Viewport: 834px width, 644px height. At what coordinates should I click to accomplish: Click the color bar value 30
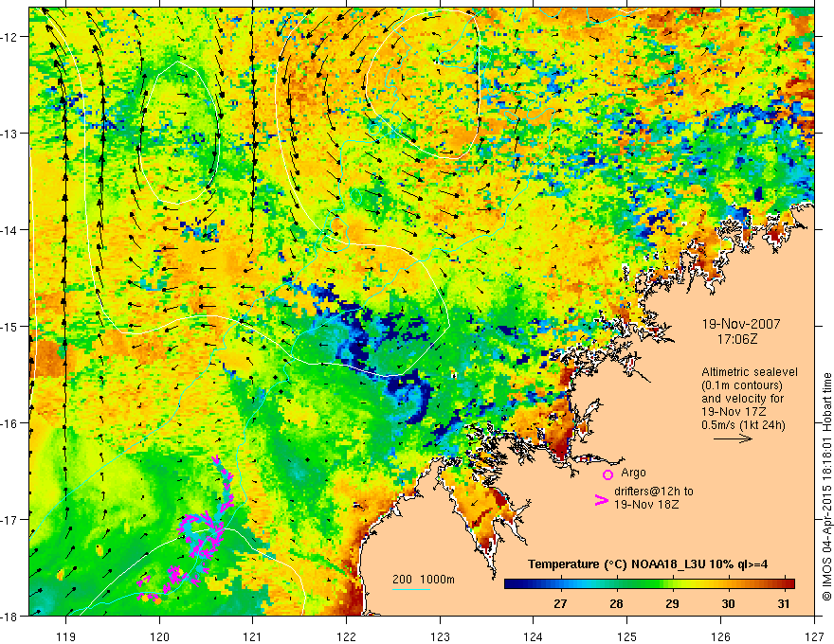(x=728, y=603)
